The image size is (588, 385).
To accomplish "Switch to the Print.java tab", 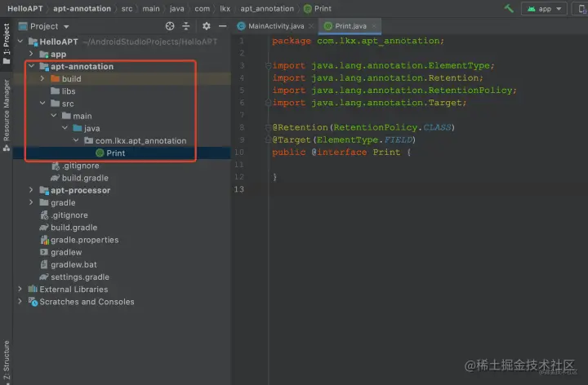I will 350,26.
